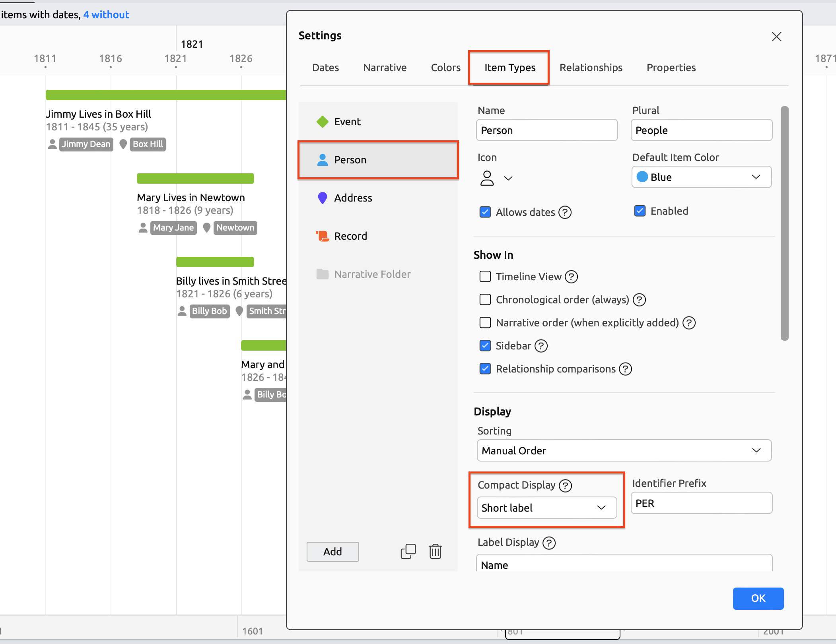Click help icon beside Compact Display
Screen dimensions: 836x644
pos(565,485)
